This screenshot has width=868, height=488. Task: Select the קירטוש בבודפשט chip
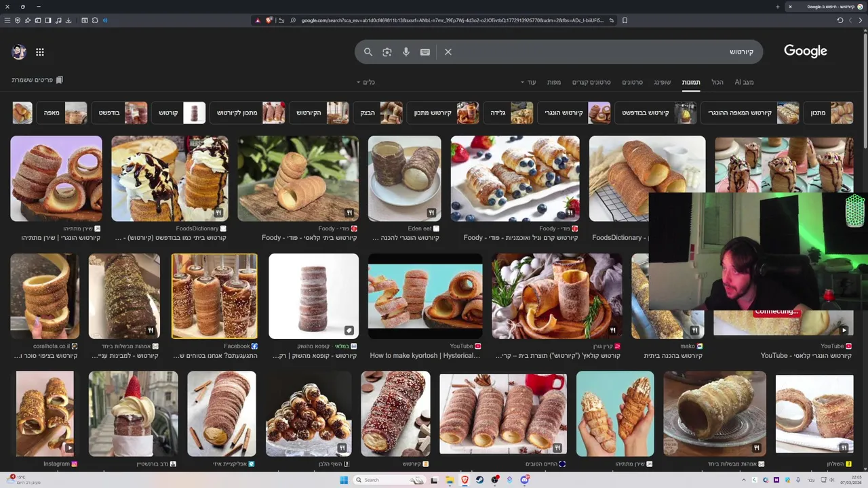click(x=656, y=113)
